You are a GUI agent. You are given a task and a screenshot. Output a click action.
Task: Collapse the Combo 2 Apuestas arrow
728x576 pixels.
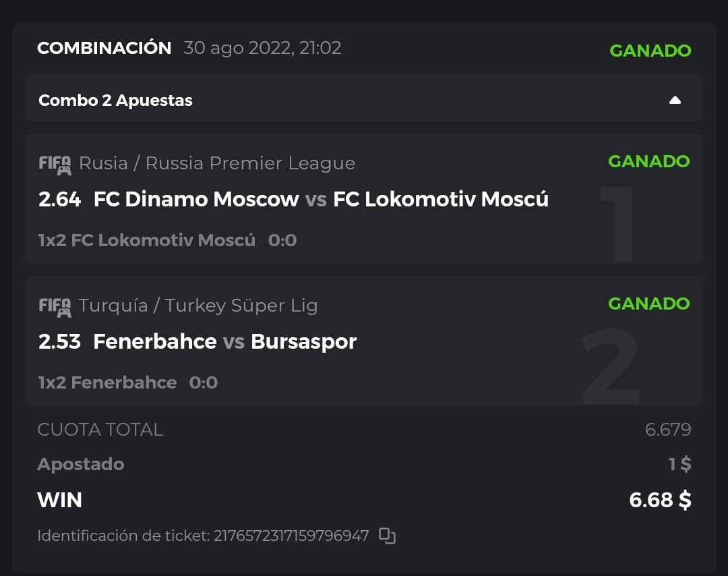675,100
